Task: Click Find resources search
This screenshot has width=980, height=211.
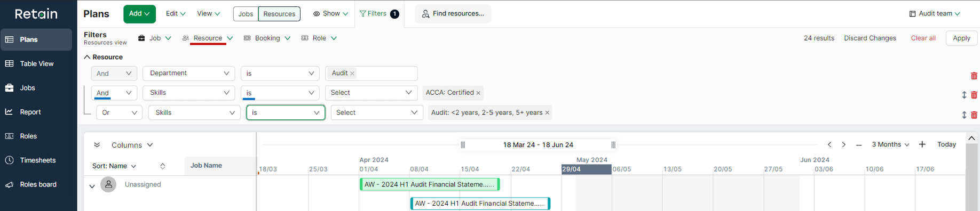Action: pos(453,14)
